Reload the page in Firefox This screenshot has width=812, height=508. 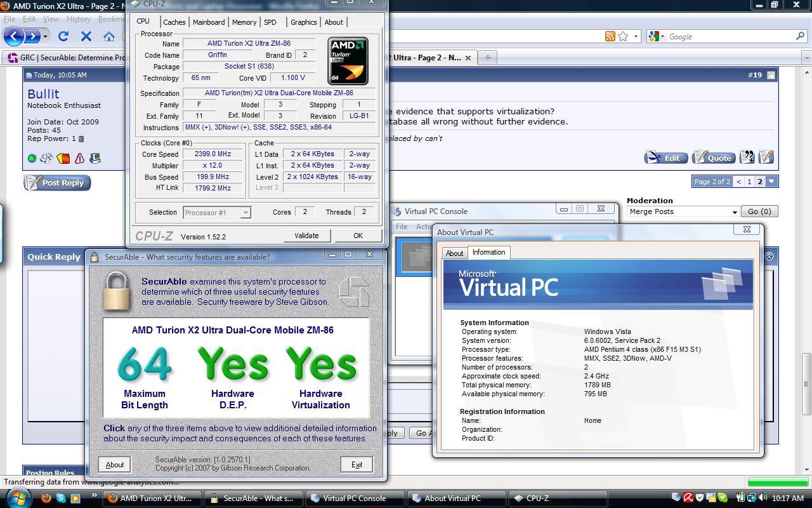click(x=63, y=36)
